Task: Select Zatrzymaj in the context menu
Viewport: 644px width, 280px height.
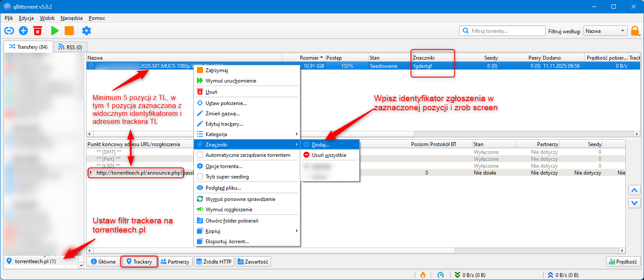Action: point(247,70)
